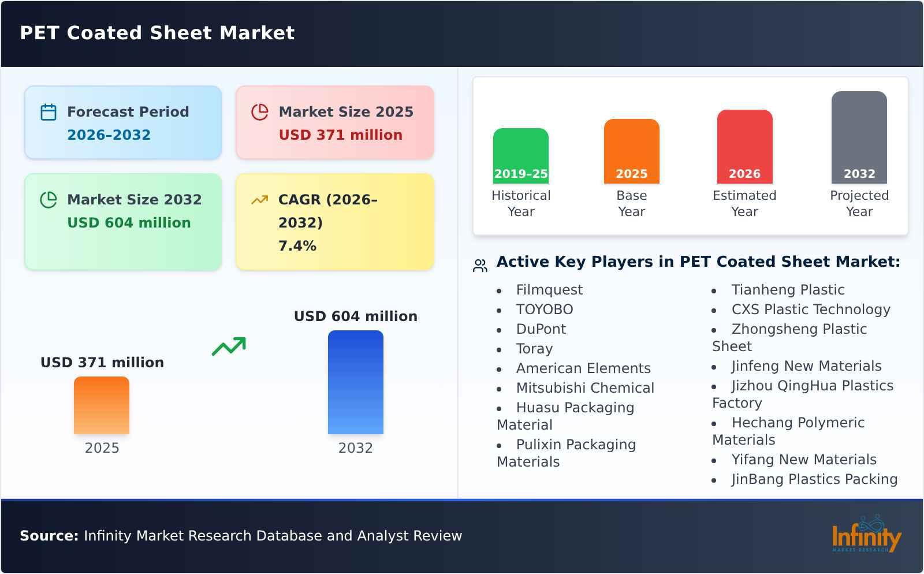Click the green growth arrow between the two bars
Screen dimensions: 924x574
229,346
